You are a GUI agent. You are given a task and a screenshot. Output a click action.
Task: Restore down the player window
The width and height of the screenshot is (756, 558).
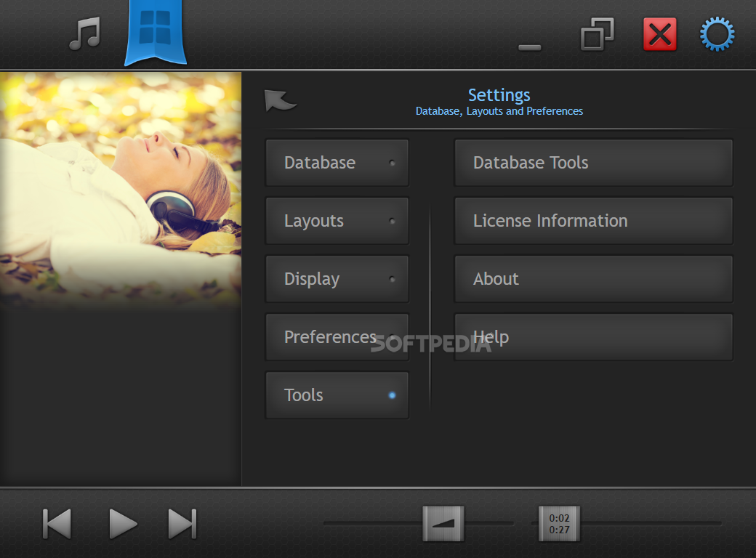pyautogui.click(x=598, y=33)
